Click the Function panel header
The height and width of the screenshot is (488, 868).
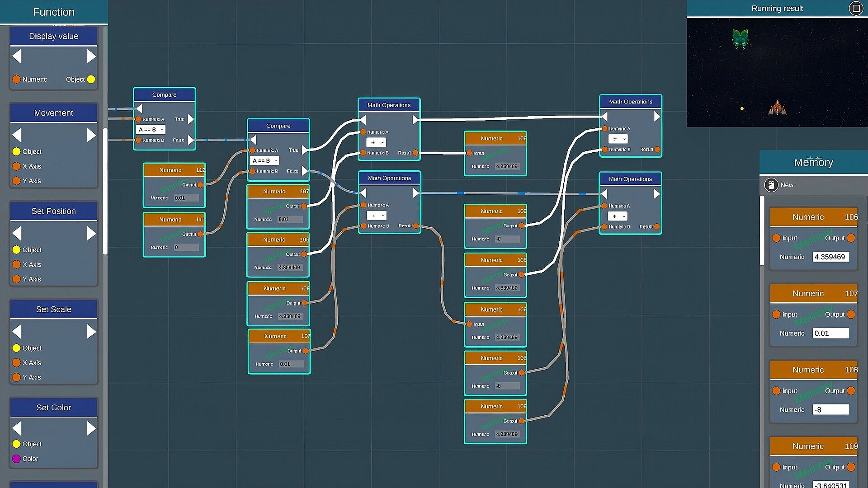coord(53,12)
